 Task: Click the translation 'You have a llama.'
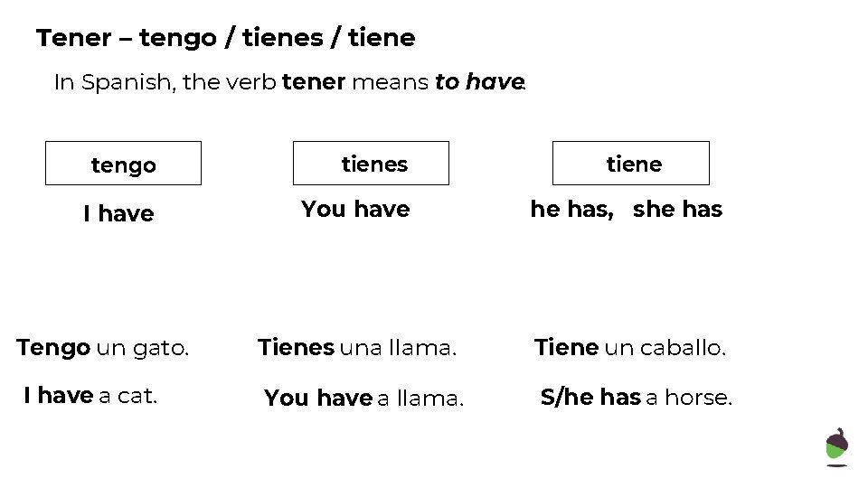click(x=363, y=398)
